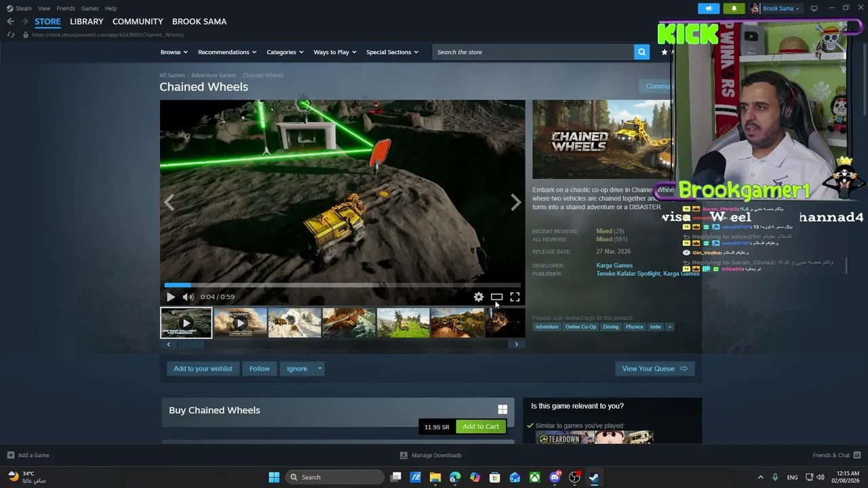Follow the Chained Wheels game

260,369
